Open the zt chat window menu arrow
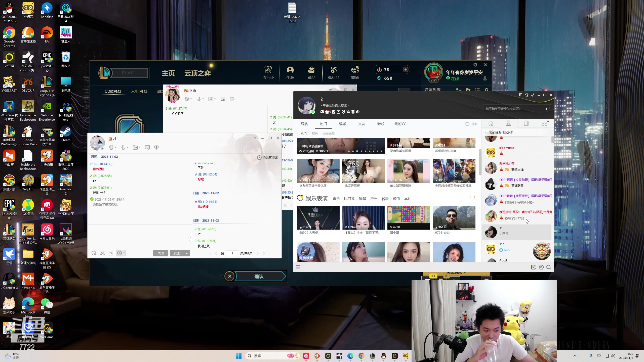644x362 pixels. click(x=255, y=138)
